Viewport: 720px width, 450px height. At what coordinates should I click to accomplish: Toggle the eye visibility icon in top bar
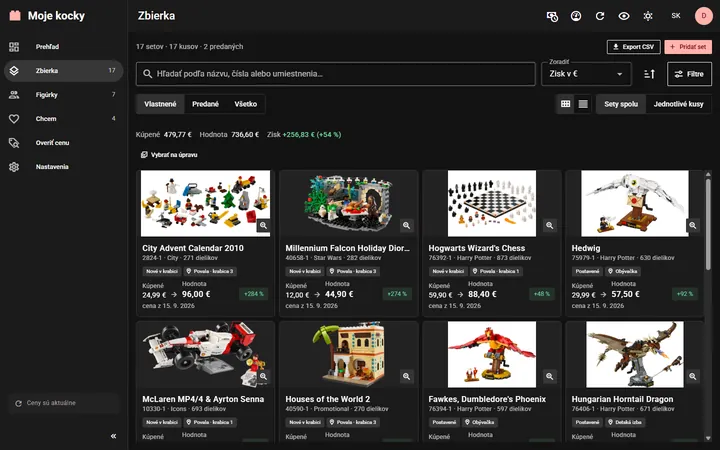click(x=624, y=16)
